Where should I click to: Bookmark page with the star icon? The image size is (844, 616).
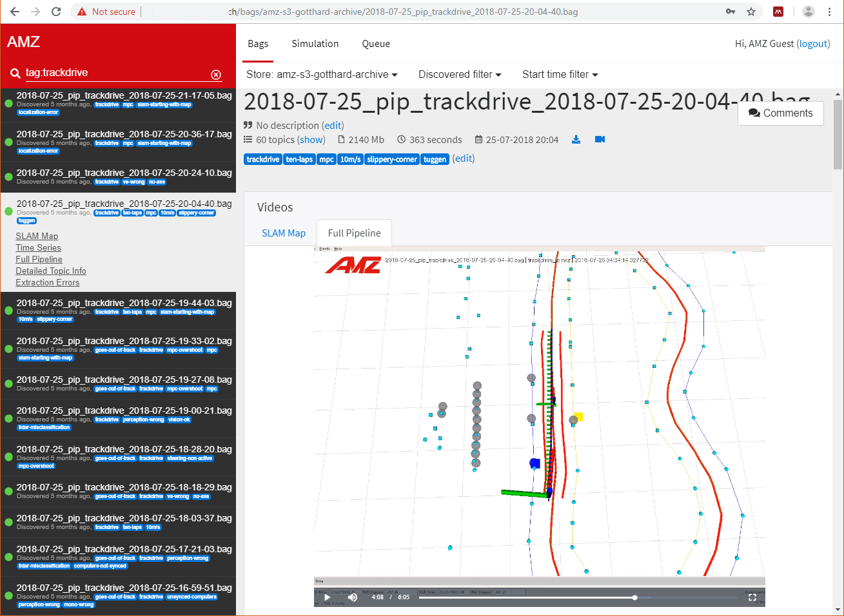coord(751,12)
